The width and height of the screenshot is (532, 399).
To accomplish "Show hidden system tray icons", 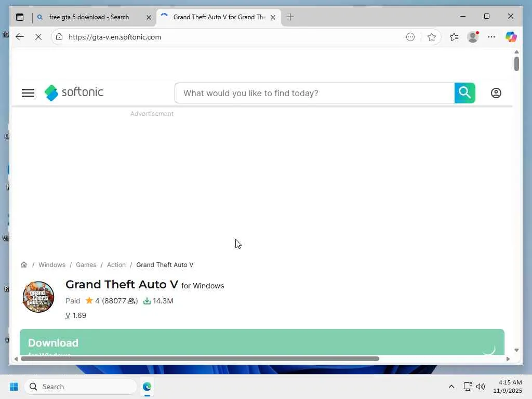I will pos(451,387).
